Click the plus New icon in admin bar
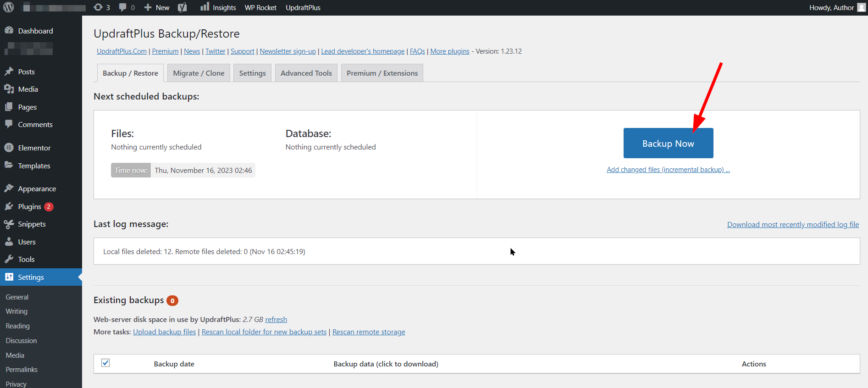The height and width of the screenshot is (388, 868). (x=148, y=7)
